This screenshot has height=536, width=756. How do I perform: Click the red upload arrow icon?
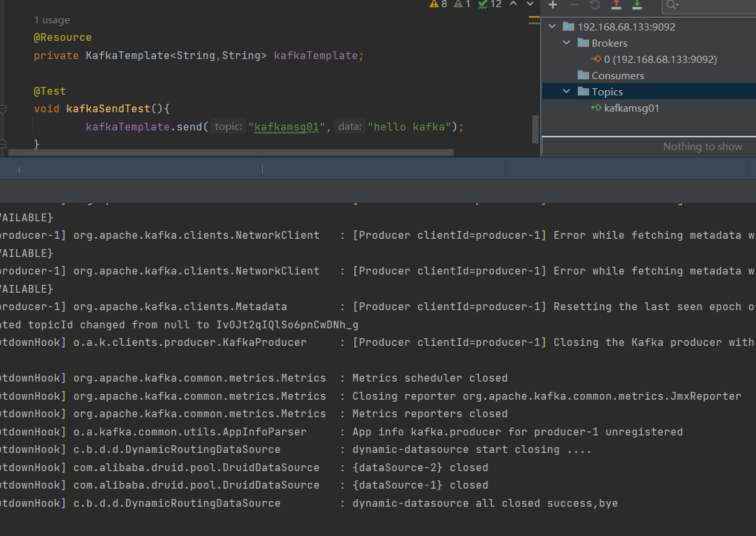tap(616, 5)
